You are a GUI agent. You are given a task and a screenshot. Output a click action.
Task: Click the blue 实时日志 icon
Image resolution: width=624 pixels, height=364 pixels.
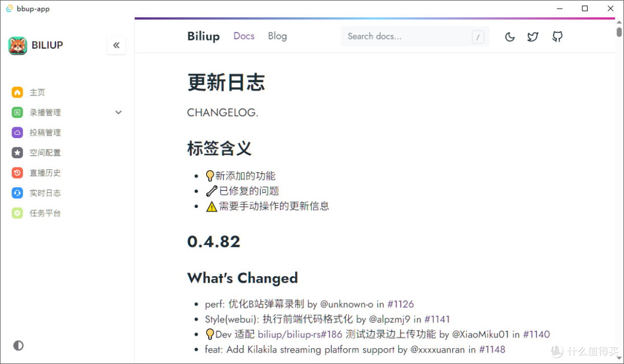click(x=17, y=193)
